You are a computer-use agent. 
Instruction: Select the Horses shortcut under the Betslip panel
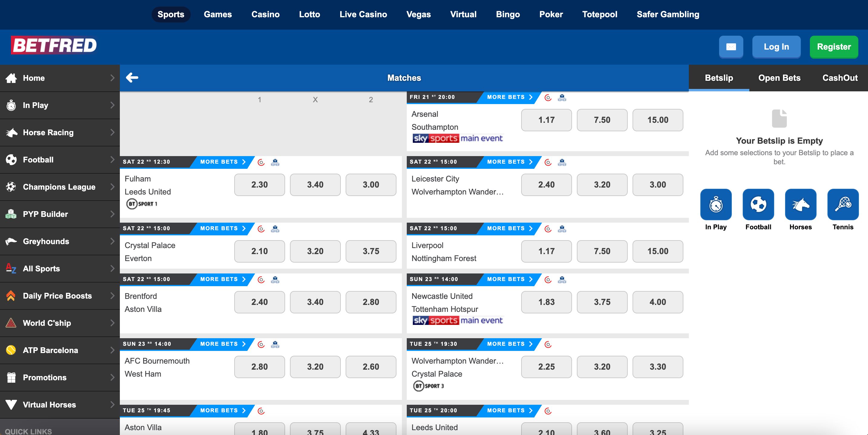tap(800, 204)
